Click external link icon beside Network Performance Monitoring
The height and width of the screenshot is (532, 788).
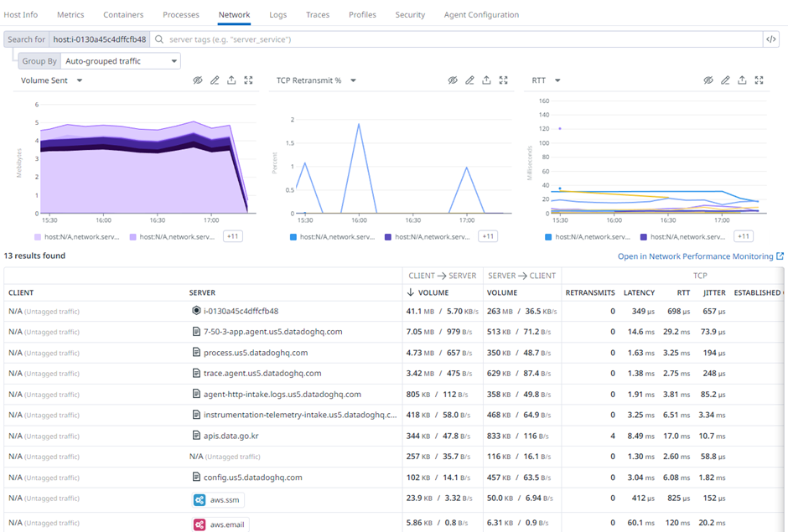[x=780, y=256]
